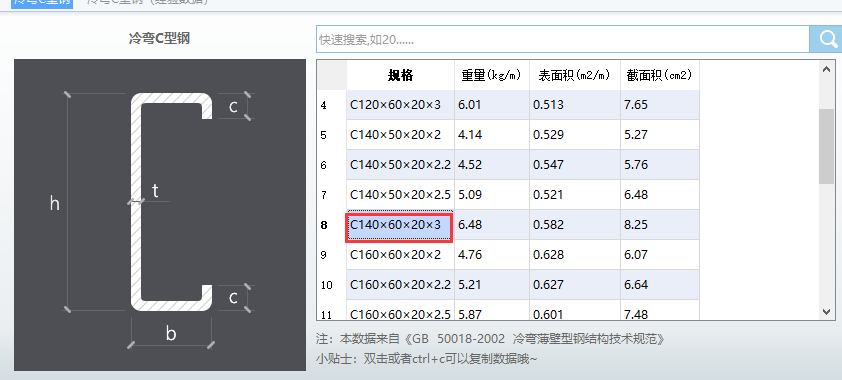Click the 规格 column header
842x380 pixels.
400,75
